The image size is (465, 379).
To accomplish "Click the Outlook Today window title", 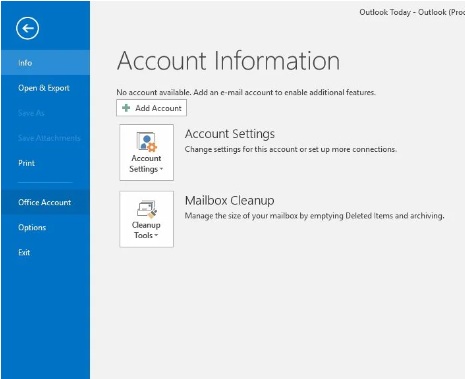I will (412, 12).
